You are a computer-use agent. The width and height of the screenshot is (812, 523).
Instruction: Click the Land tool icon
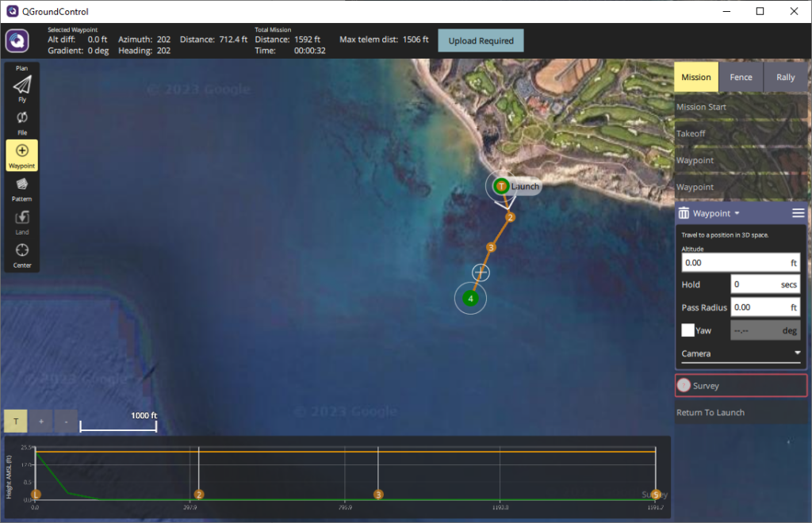click(x=22, y=218)
